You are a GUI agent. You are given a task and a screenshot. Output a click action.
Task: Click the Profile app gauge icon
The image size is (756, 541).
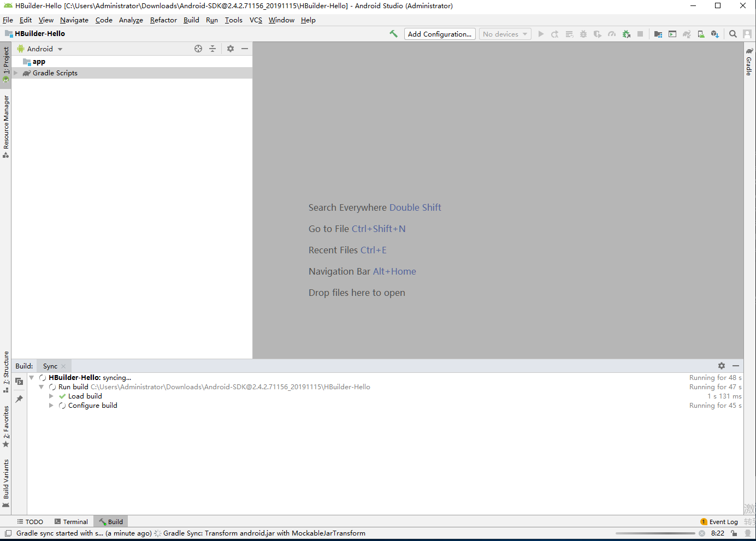612,34
